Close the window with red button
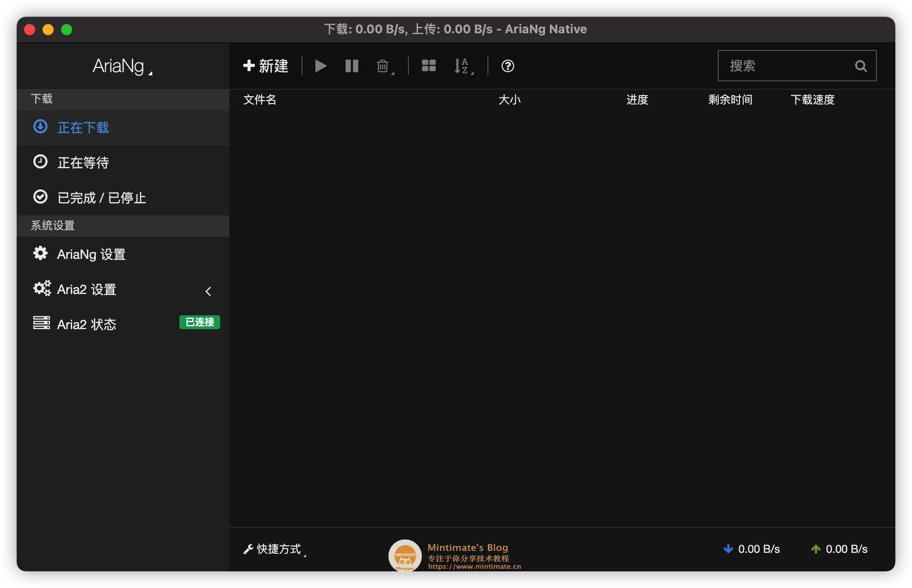This screenshot has height=588, width=912. click(30, 30)
